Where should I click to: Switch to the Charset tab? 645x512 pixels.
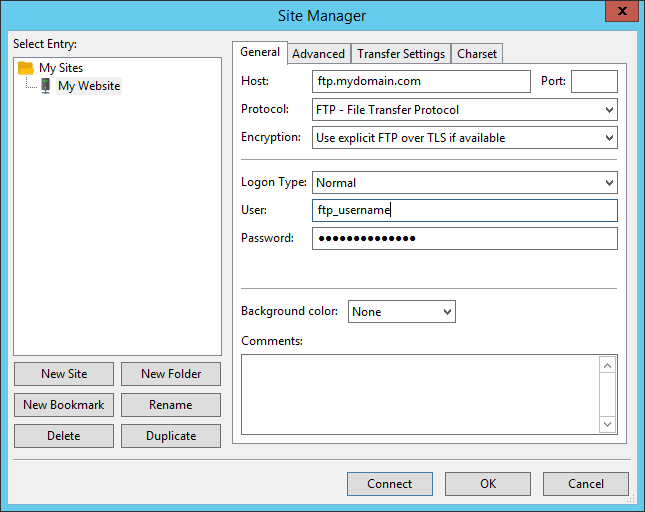pyautogui.click(x=477, y=54)
